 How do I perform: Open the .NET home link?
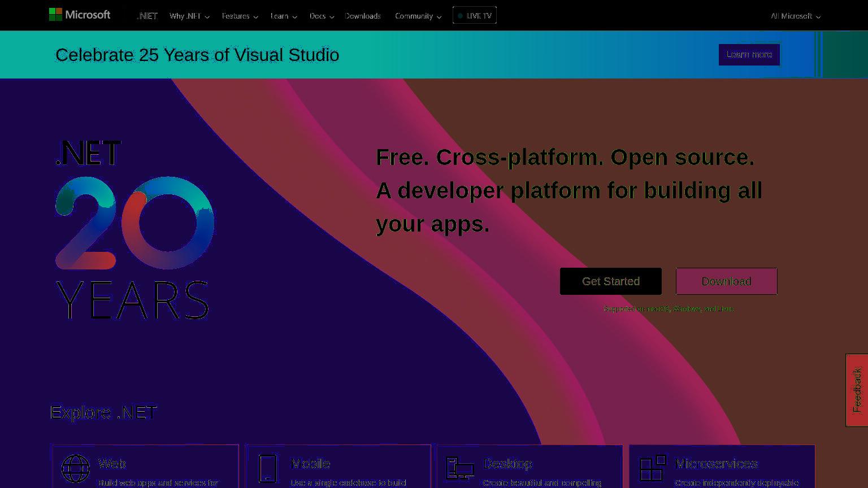(x=147, y=16)
